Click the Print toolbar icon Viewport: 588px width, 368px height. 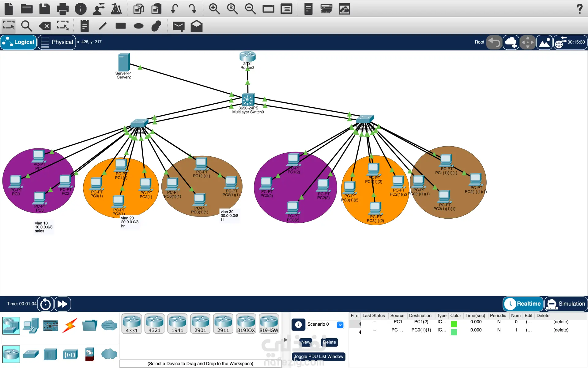[x=62, y=9]
